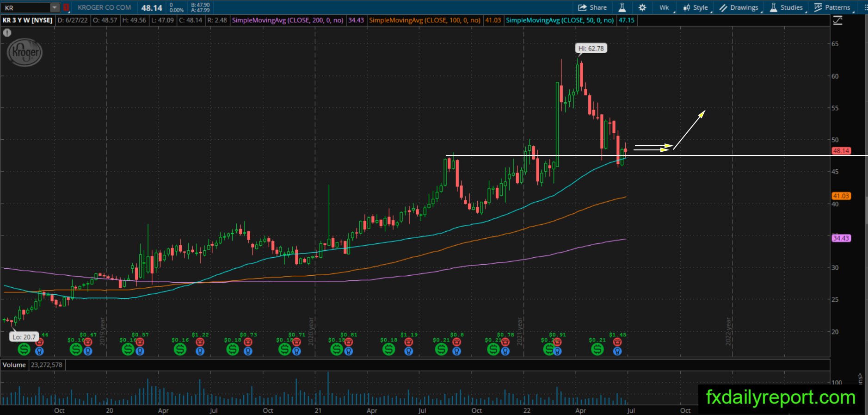
Task: Click the Volume study label
Action: point(14,365)
